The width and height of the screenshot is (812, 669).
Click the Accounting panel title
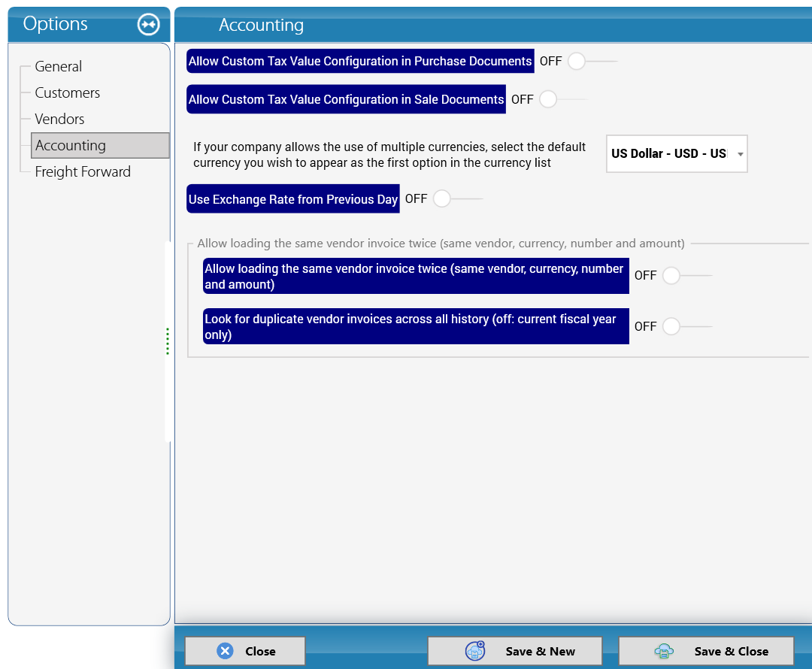click(x=261, y=25)
